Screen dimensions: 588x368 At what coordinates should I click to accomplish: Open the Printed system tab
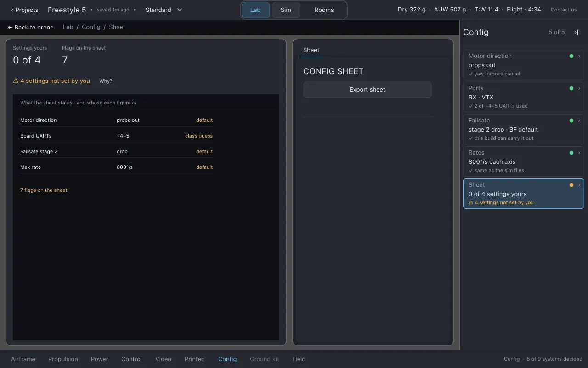tap(195, 359)
